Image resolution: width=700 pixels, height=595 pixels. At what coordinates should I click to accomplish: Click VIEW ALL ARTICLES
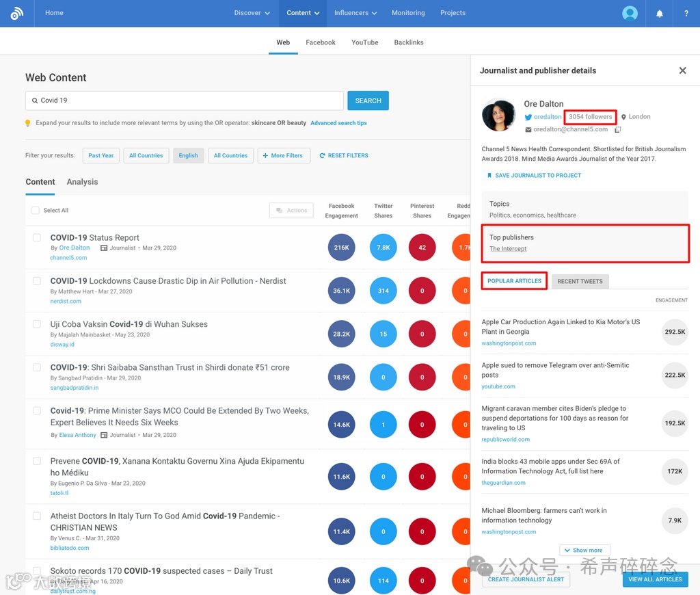655,579
